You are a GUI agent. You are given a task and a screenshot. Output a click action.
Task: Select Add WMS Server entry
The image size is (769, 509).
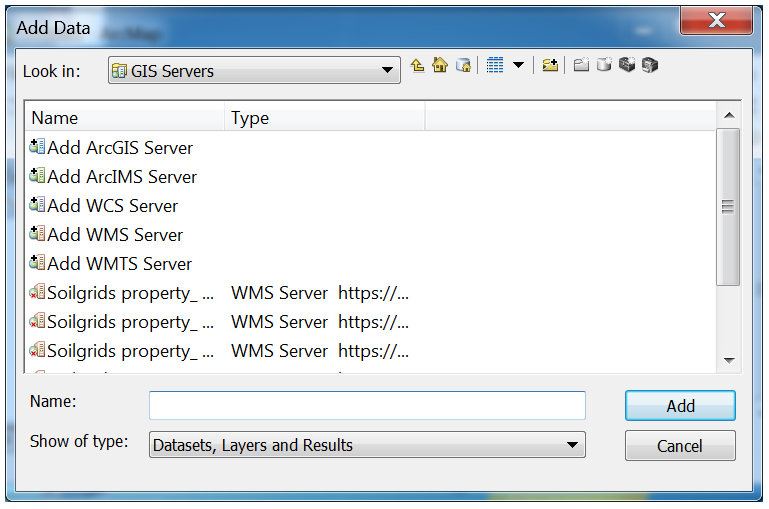115,235
